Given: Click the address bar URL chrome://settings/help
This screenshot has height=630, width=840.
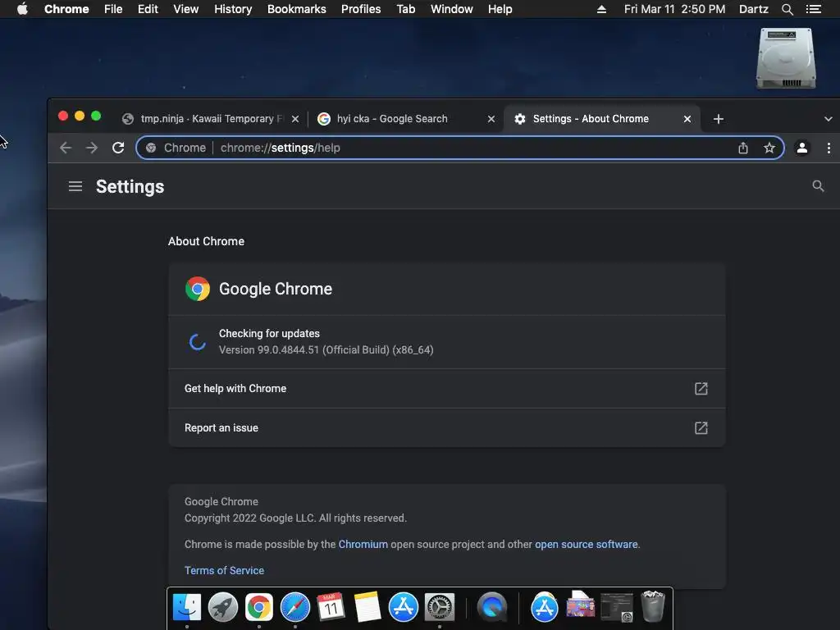Looking at the screenshot, I should tap(281, 148).
